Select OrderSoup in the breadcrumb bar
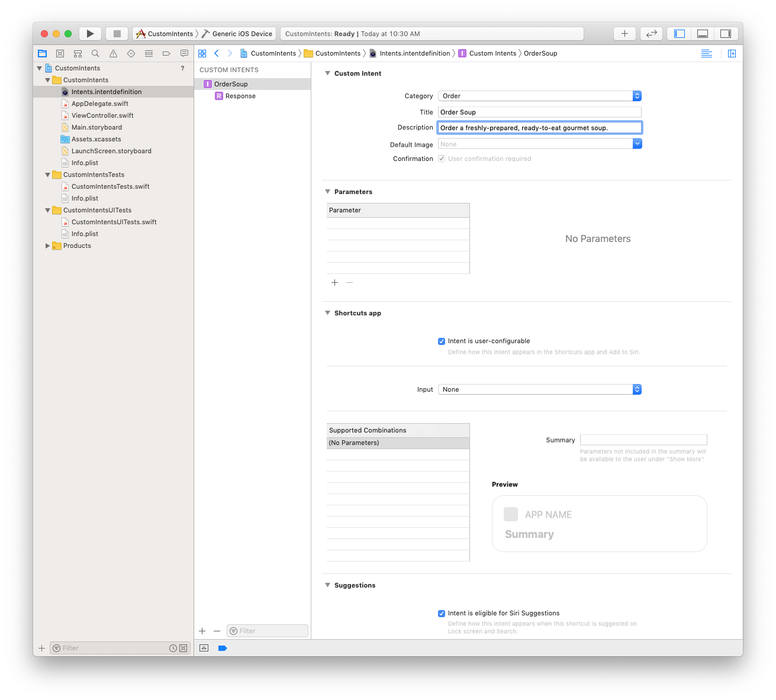This screenshot has width=776, height=700. [x=540, y=53]
